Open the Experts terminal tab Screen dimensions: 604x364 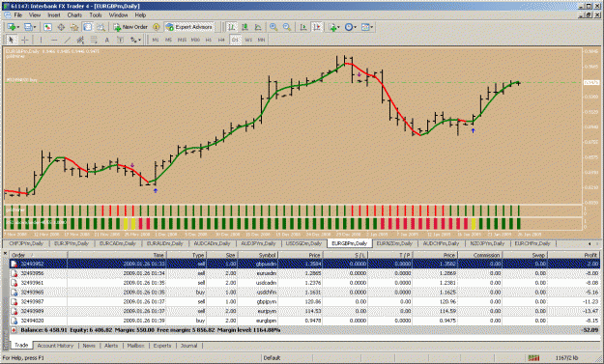point(162,346)
